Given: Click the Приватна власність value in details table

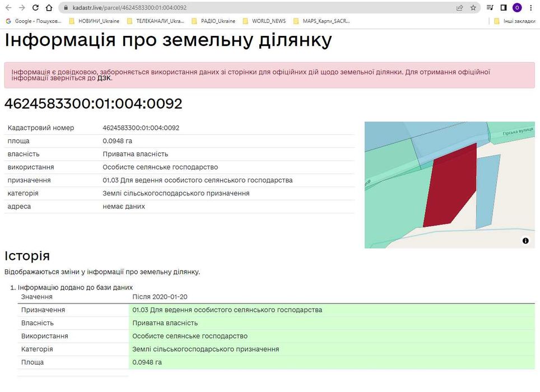Looking at the screenshot, I should click(x=136, y=154).
